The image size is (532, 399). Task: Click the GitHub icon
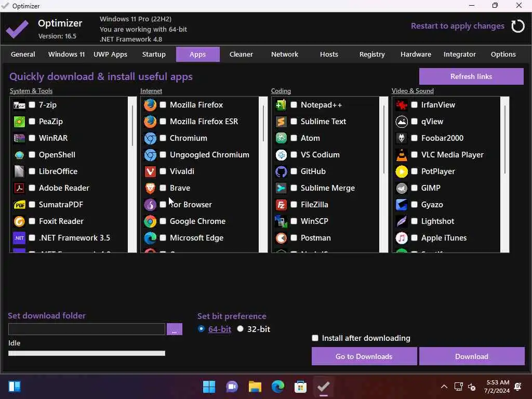281,171
